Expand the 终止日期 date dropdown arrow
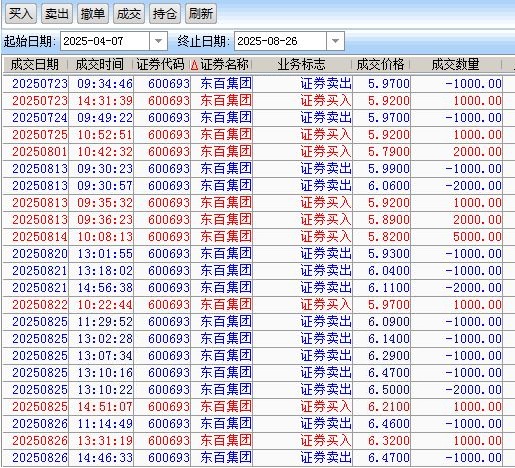Viewport: 515px width, 468px height. [x=335, y=41]
